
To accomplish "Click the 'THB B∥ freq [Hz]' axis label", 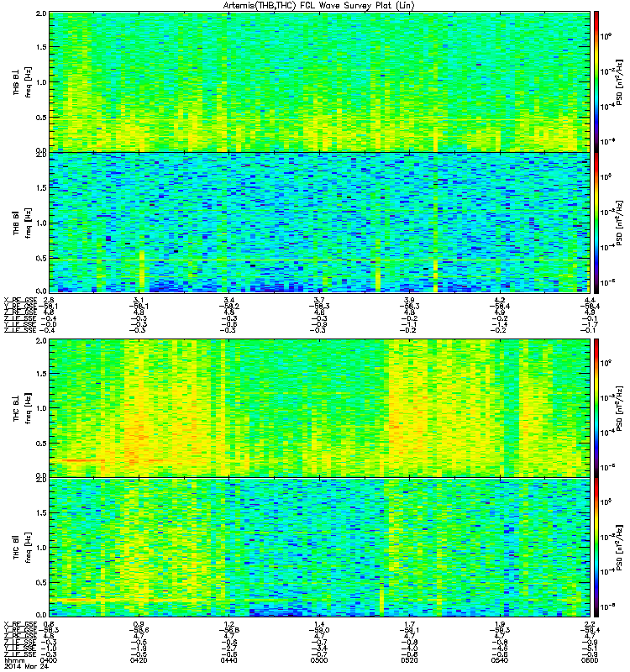I will 23,223.
